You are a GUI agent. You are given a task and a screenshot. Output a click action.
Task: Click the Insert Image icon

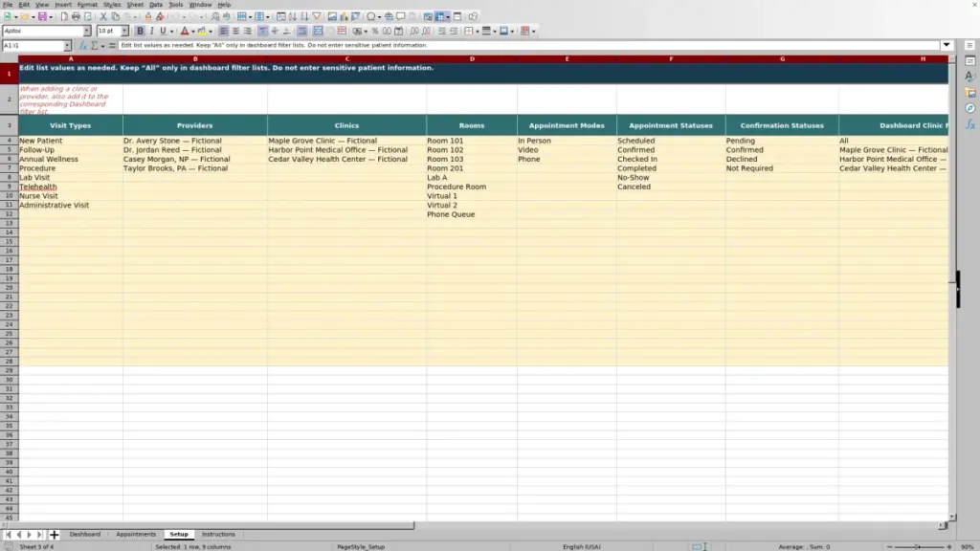pyautogui.click(x=332, y=17)
